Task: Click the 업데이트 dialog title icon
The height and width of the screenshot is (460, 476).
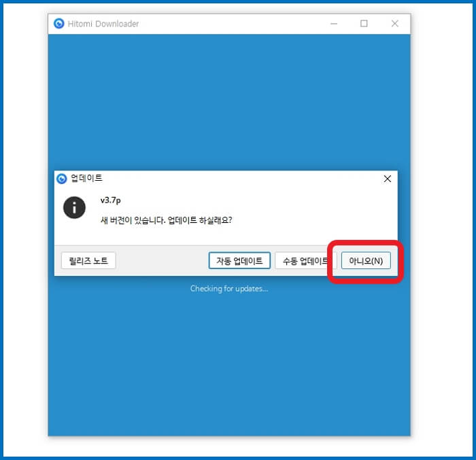Action: coord(62,179)
